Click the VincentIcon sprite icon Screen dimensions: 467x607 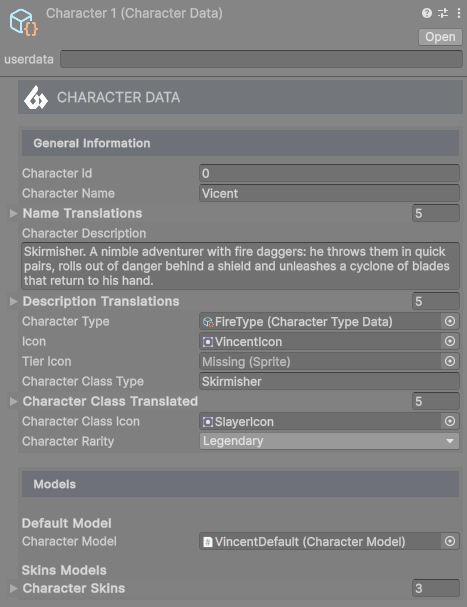[208, 342]
